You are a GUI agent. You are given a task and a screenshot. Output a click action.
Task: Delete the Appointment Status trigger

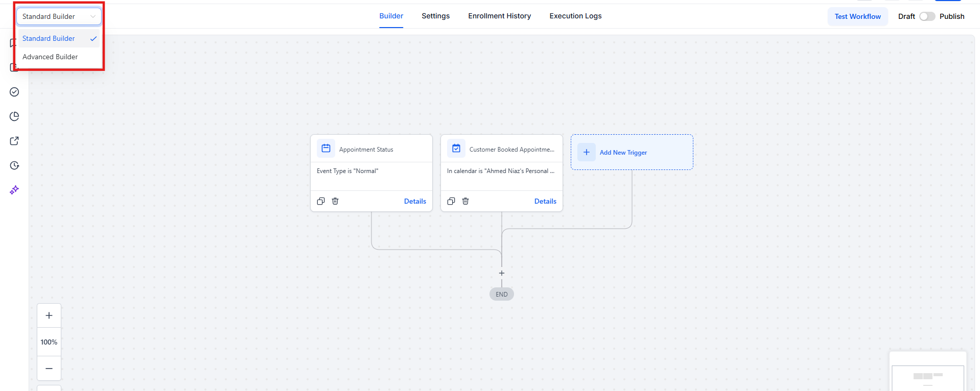click(335, 201)
